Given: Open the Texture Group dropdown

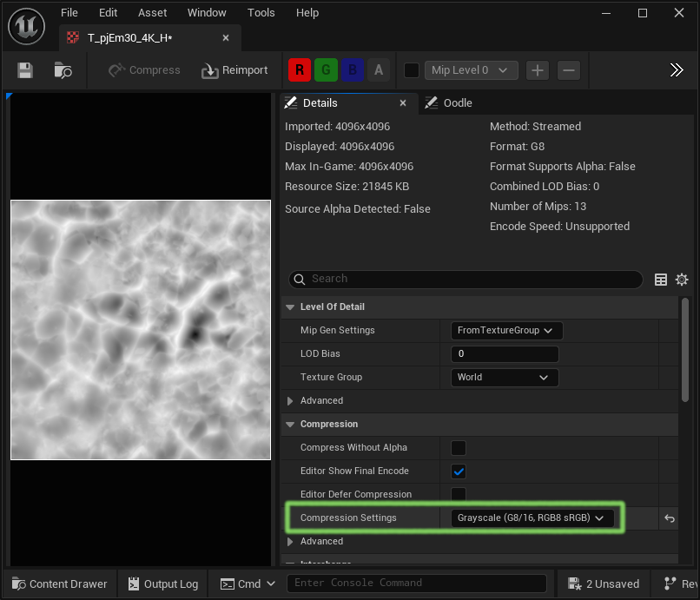Looking at the screenshot, I should [505, 377].
